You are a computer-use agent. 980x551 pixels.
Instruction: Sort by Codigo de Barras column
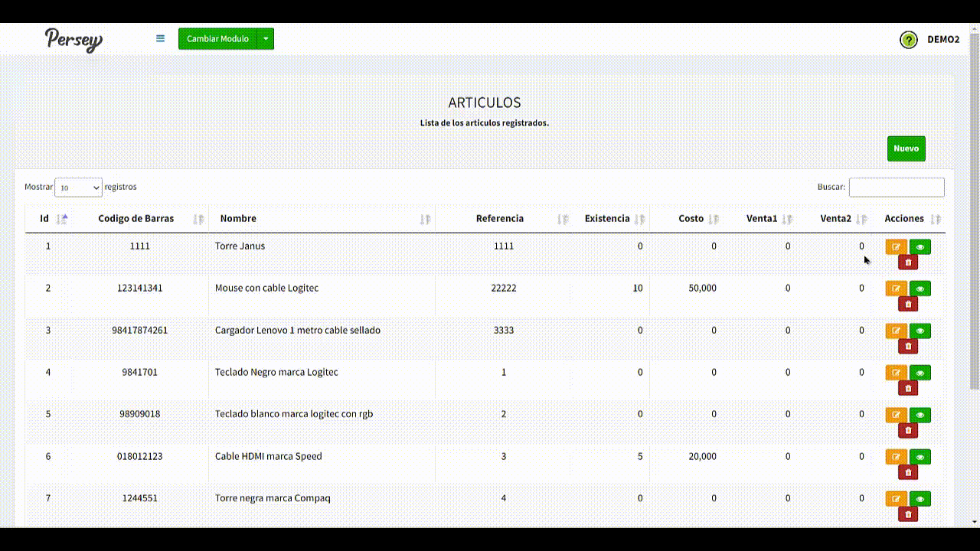pos(136,219)
